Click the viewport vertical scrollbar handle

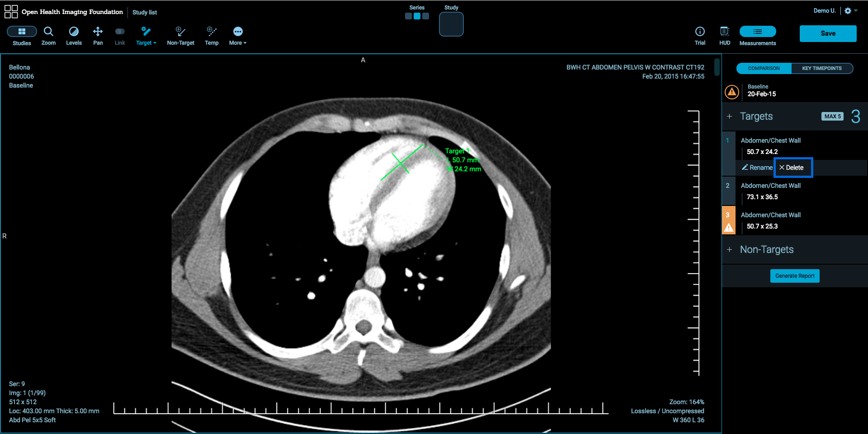pyautogui.click(x=717, y=67)
